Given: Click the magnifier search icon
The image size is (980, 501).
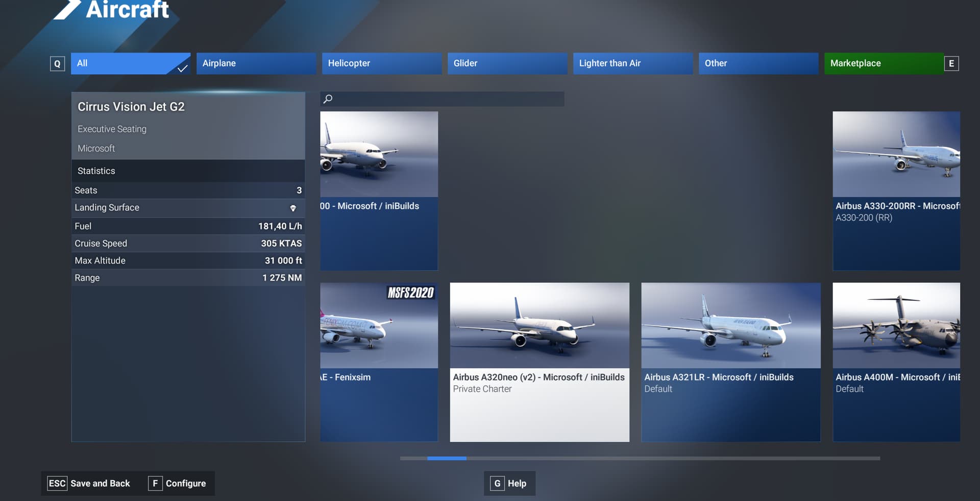Looking at the screenshot, I should [328, 99].
